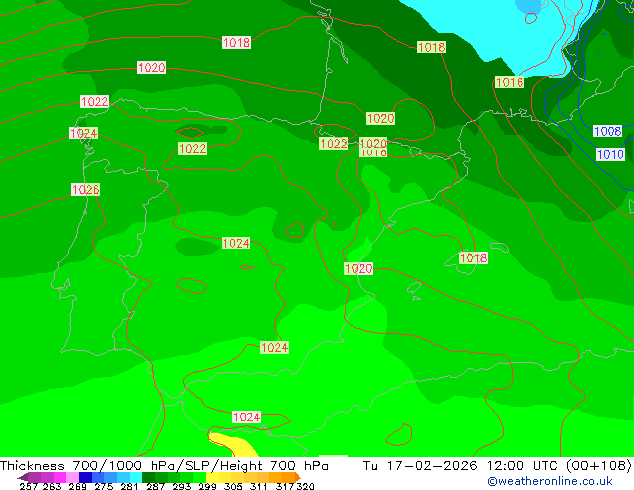This screenshot has width=634, height=490.
Task: Click the 1026 isobar label
Action: [x=85, y=190]
